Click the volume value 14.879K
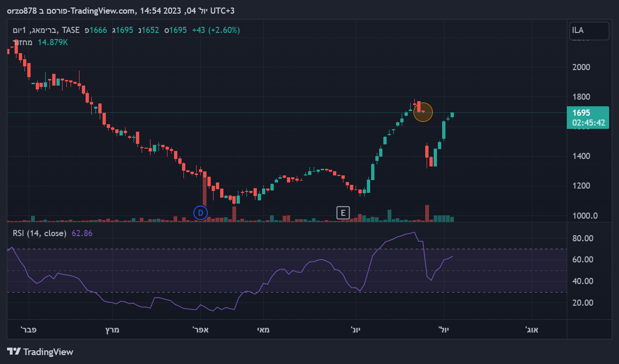Viewport: 619px width, 364px height. [x=53, y=42]
